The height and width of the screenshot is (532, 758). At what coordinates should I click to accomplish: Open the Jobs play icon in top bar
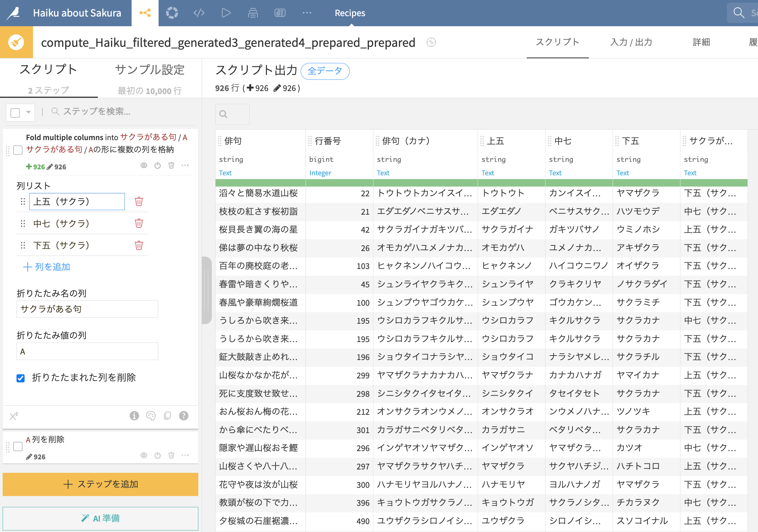(226, 13)
